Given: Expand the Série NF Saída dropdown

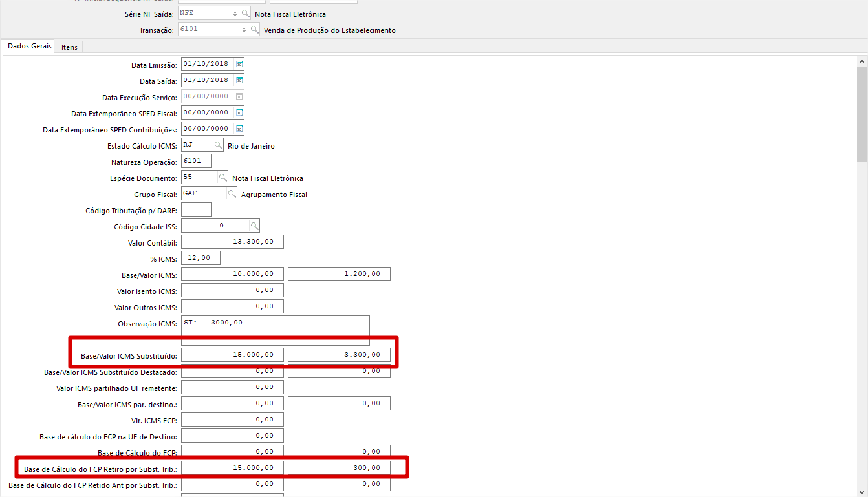Looking at the screenshot, I should [x=235, y=14].
